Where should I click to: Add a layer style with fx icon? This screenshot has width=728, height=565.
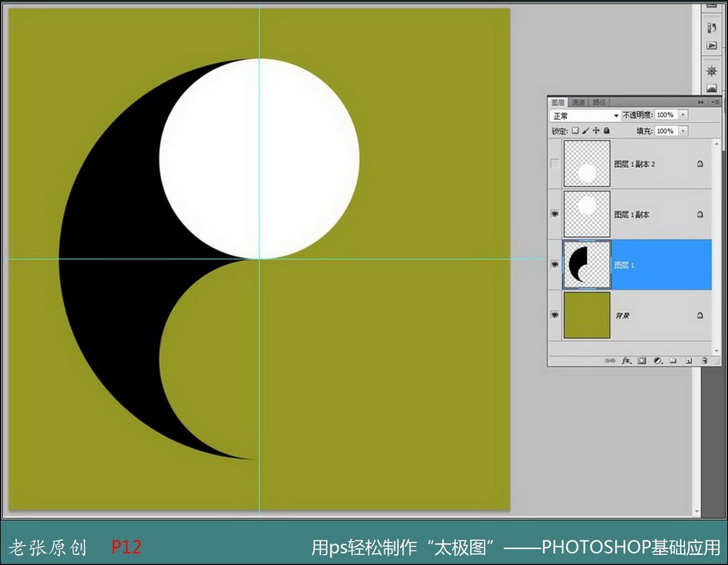pyautogui.click(x=626, y=360)
